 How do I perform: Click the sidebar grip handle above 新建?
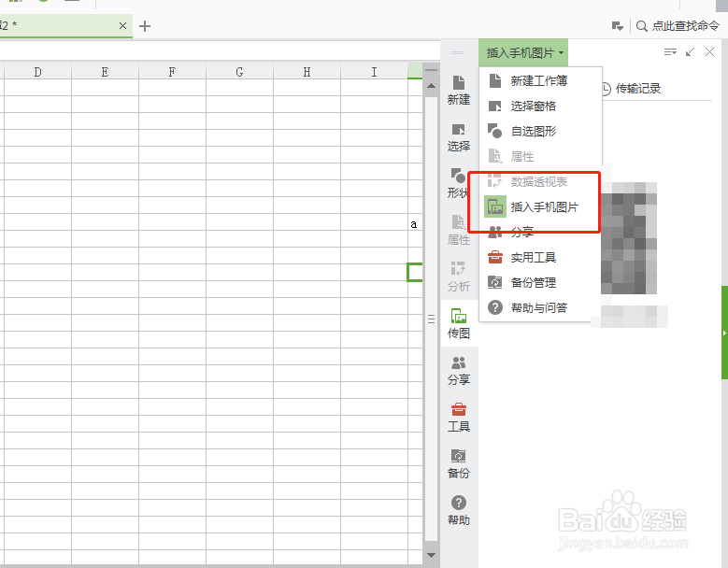pyautogui.click(x=457, y=52)
